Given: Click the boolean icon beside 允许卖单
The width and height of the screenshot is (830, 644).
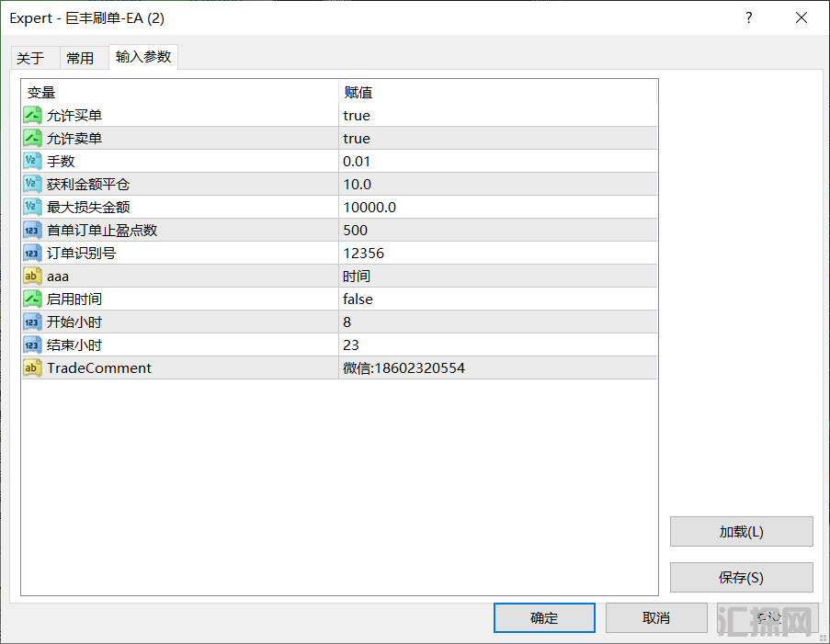Looking at the screenshot, I should coord(32,138).
